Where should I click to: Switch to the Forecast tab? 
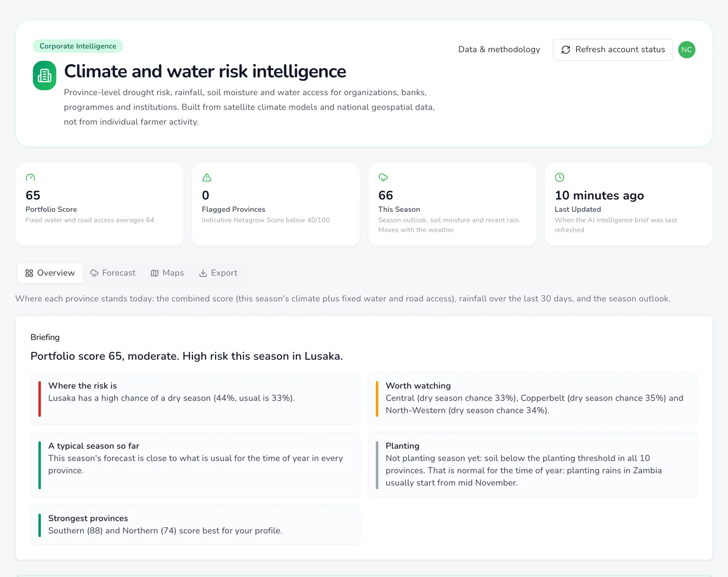coord(113,273)
